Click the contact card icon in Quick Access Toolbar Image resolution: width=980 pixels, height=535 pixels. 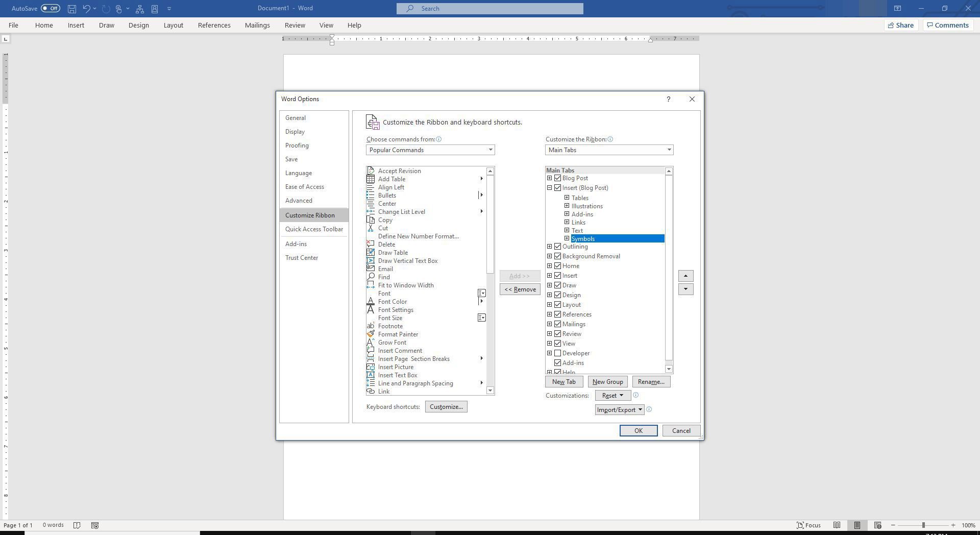(155, 9)
